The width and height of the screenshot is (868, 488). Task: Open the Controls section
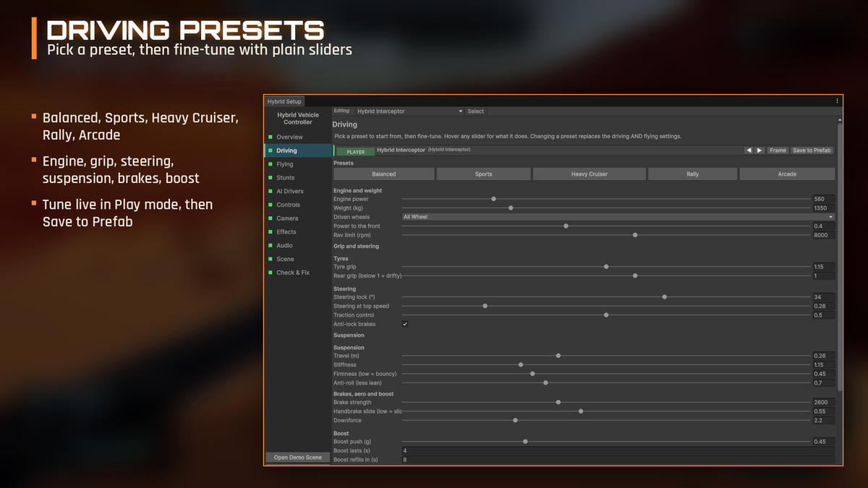297,205
